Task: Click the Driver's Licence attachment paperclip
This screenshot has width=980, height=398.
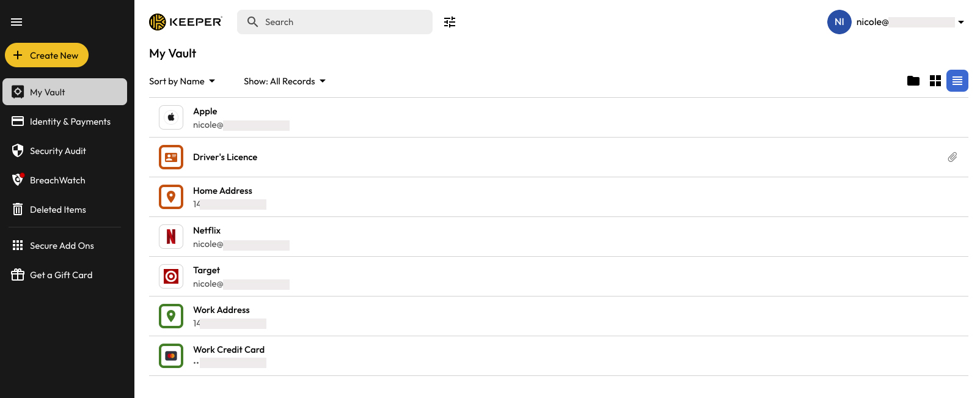Action: click(953, 157)
